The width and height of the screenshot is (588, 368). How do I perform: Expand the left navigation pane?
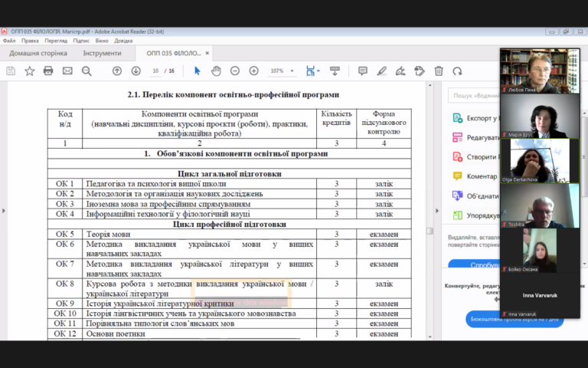(4, 211)
